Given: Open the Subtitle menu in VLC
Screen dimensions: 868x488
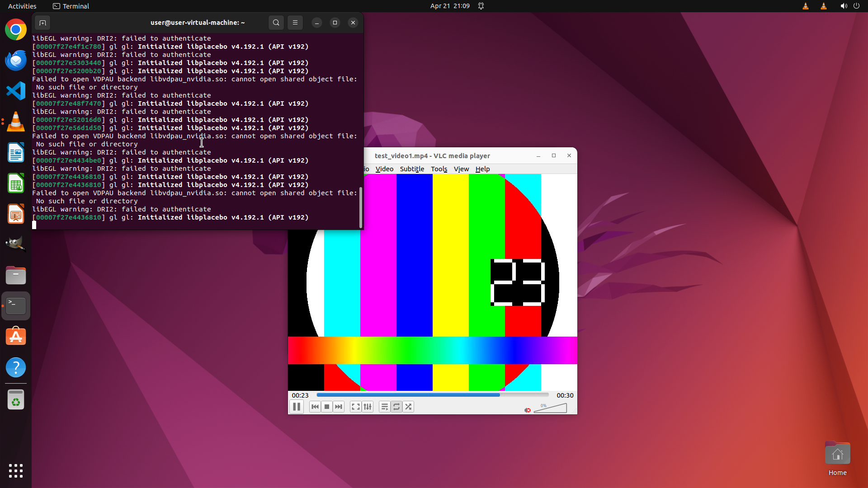Looking at the screenshot, I should pyautogui.click(x=412, y=169).
